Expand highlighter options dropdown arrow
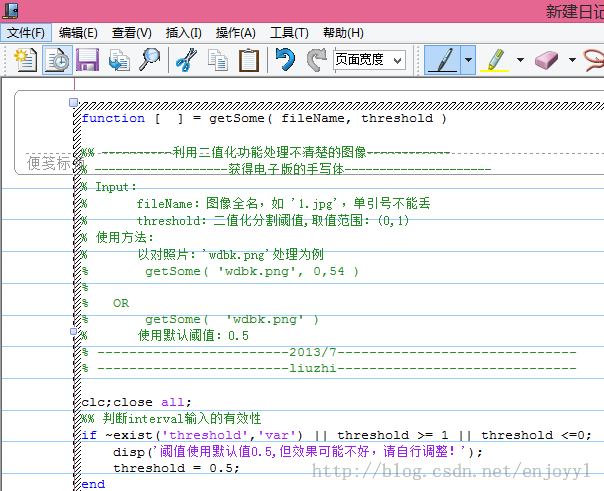The width and height of the screenshot is (604, 491). coord(520,60)
